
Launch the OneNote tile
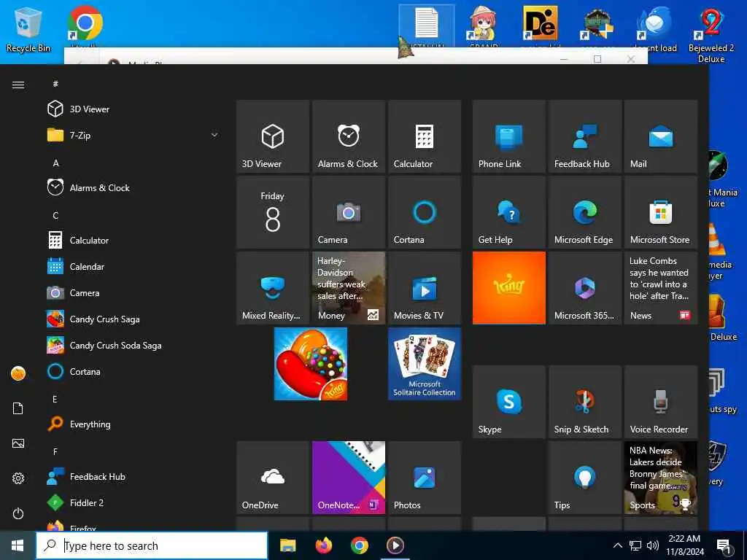(348, 477)
